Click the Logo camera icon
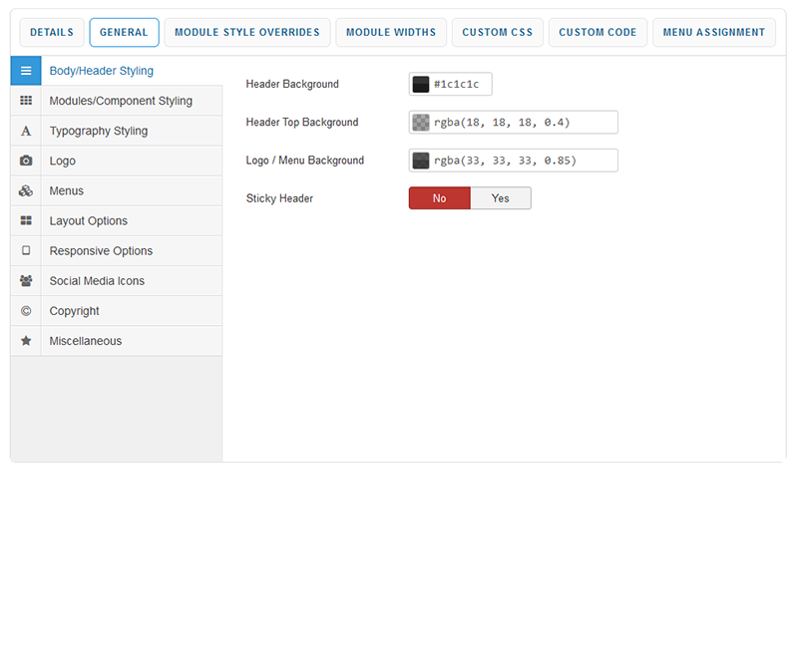Image resolution: width=798 pixels, height=672 pixels. pyautogui.click(x=26, y=161)
